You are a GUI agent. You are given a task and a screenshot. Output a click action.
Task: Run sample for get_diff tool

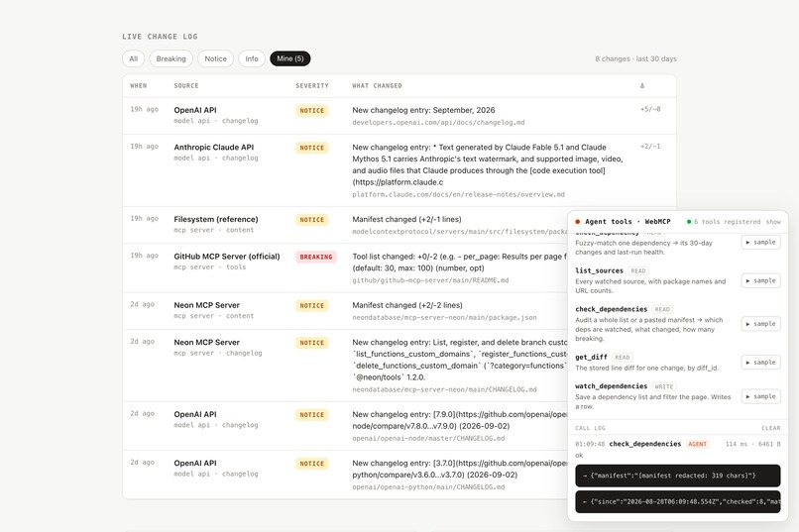760,363
